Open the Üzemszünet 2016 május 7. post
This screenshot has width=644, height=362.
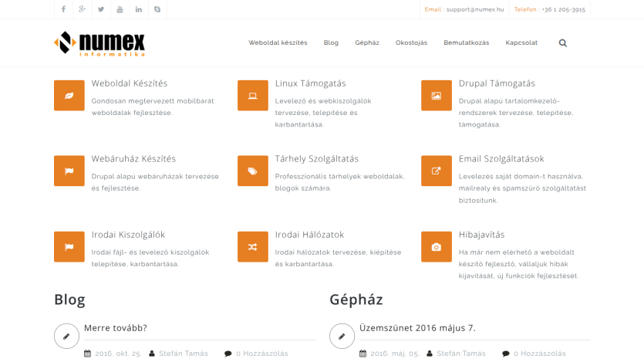(417, 328)
